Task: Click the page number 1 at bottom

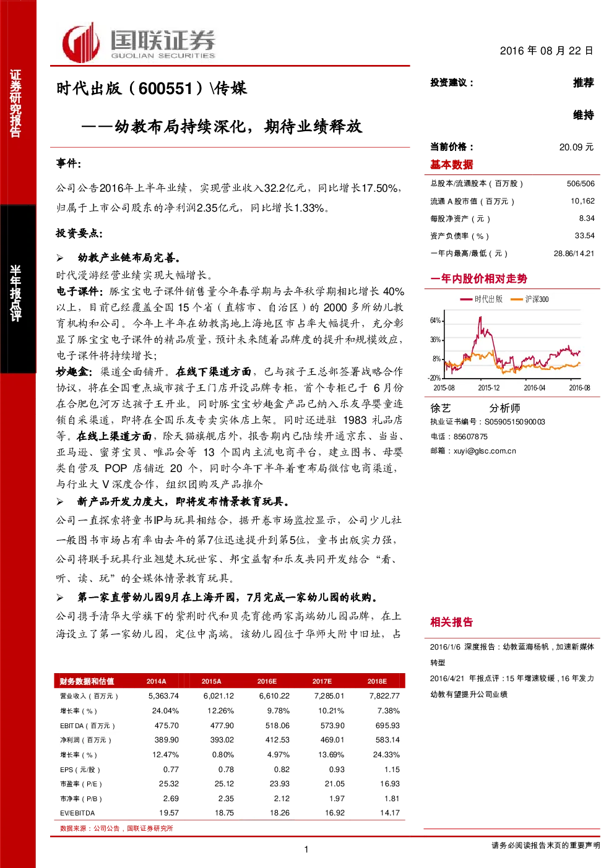Action: point(306,849)
